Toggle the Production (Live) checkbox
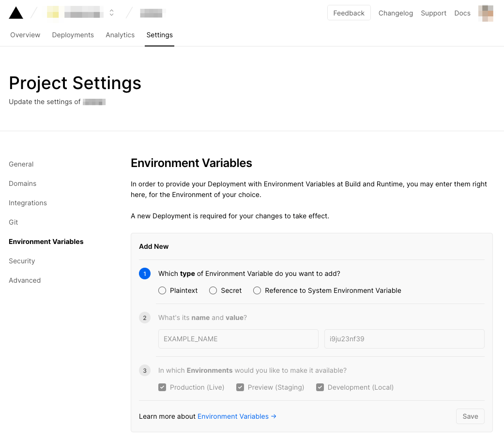The width and height of the screenshot is (504, 441). pos(162,387)
